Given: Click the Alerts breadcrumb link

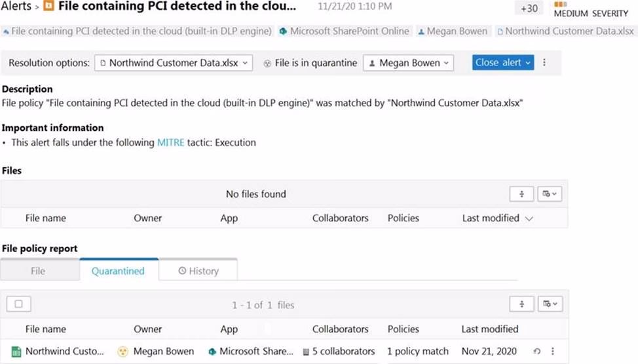Looking at the screenshot, I should pos(16,7).
